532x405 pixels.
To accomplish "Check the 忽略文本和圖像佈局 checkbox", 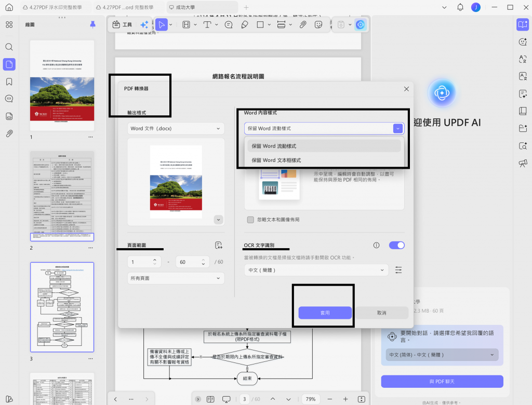I will [250, 220].
